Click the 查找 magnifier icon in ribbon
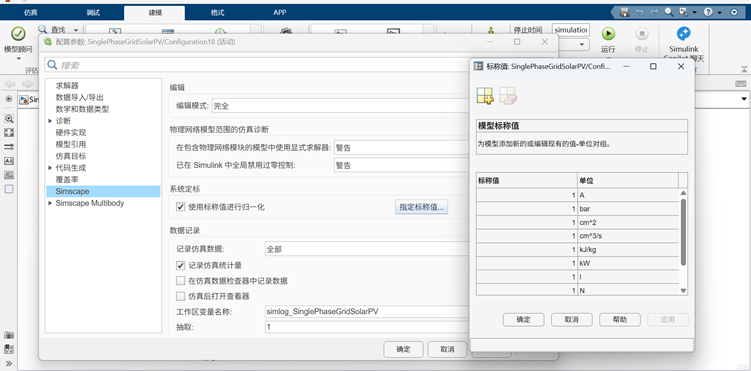 click(x=43, y=30)
